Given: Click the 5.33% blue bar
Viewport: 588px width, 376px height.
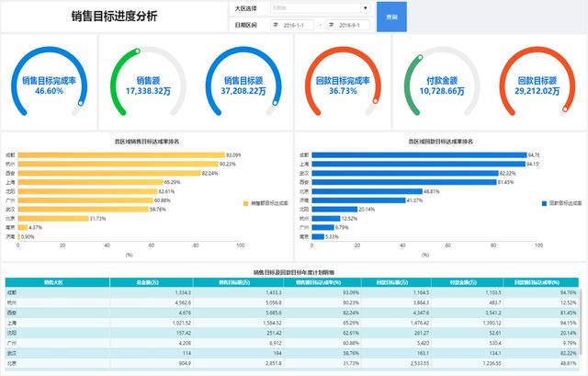Looking at the screenshot, I should pyautogui.click(x=318, y=236).
